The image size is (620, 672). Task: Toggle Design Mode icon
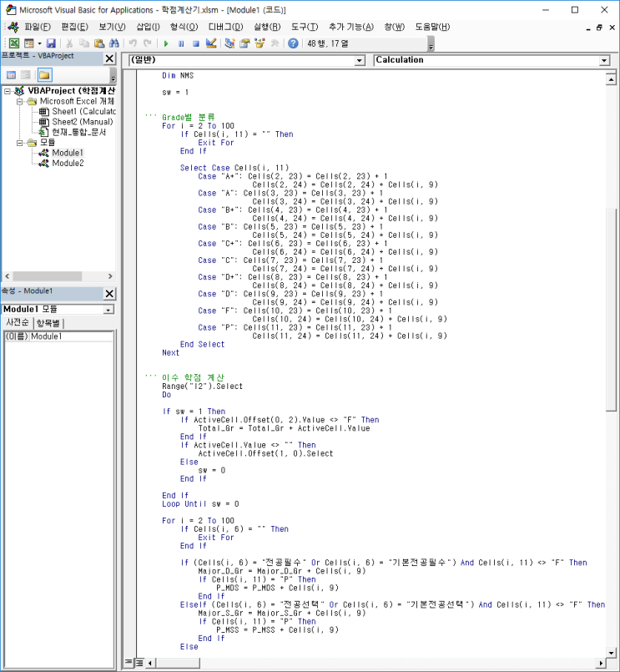click(x=211, y=43)
